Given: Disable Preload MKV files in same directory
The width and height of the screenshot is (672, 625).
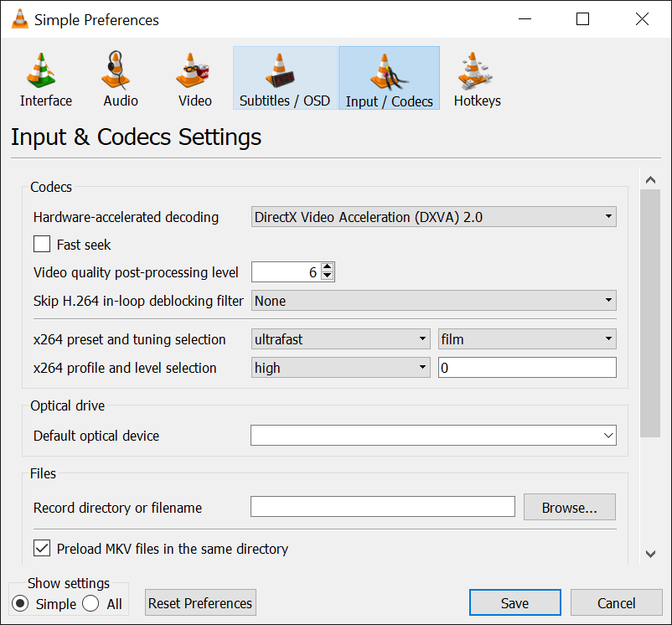Looking at the screenshot, I should pyautogui.click(x=41, y=548).
